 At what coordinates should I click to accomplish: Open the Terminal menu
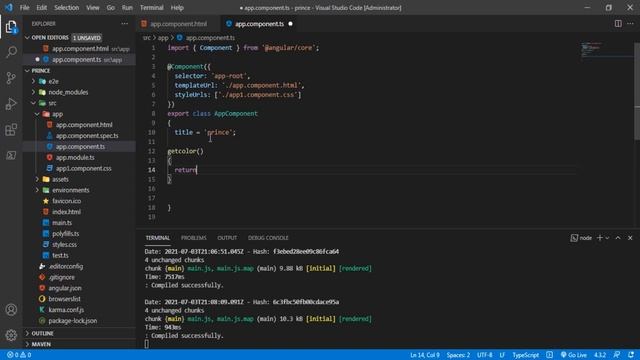pos(151,8)
